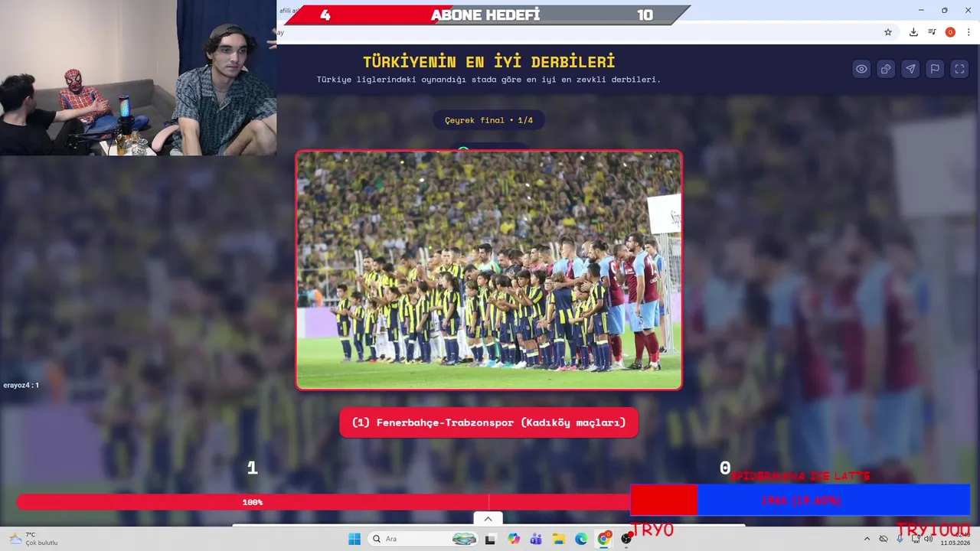Screen dimensions: 980x551
Task: Switch to Google Chrome on the taskbar
Action: [x=604, y=539]
